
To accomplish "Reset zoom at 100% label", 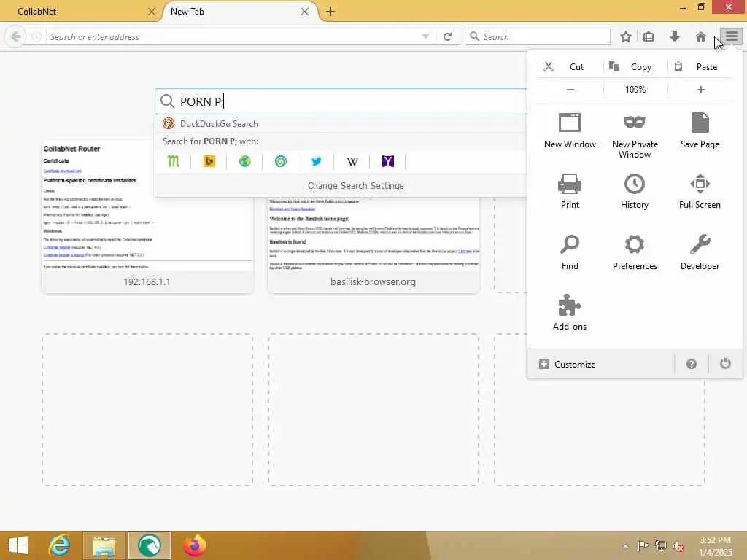I will 635,90.
